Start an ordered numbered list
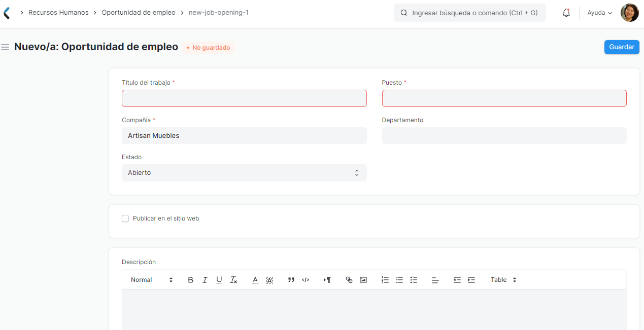 (385, 280)
